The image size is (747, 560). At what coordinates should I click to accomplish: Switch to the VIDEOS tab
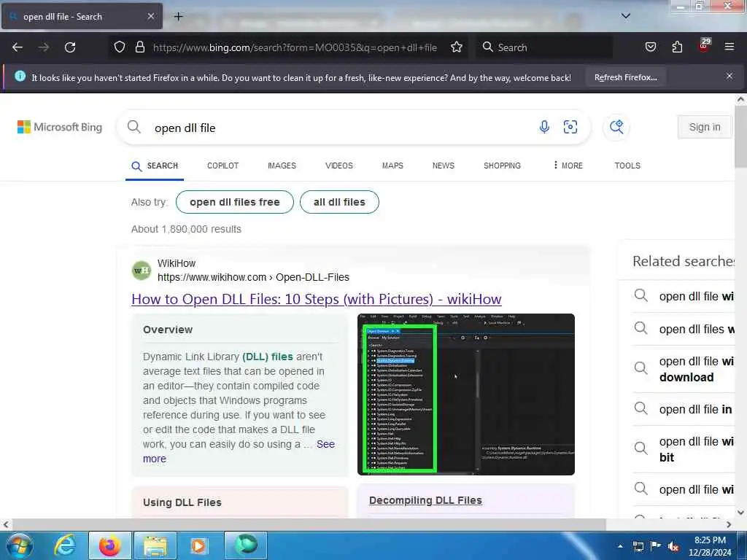[338, 166]
